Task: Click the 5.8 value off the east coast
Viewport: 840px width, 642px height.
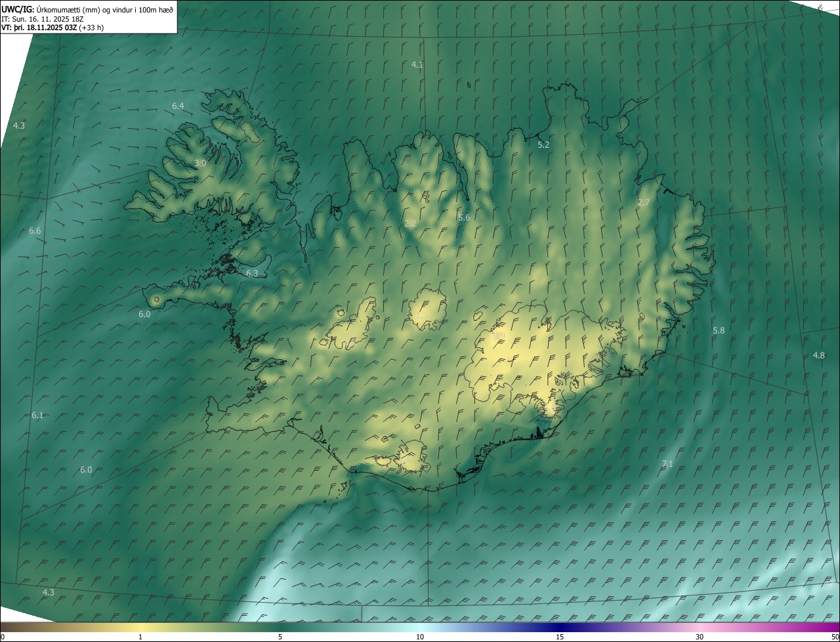Action: tap(719, 330)
